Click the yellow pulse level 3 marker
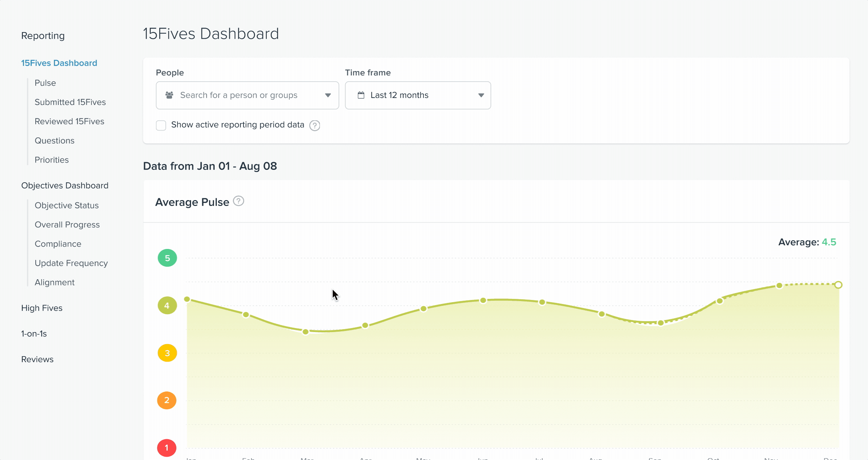This screenshot has height=460, width=868. [167, 353]
